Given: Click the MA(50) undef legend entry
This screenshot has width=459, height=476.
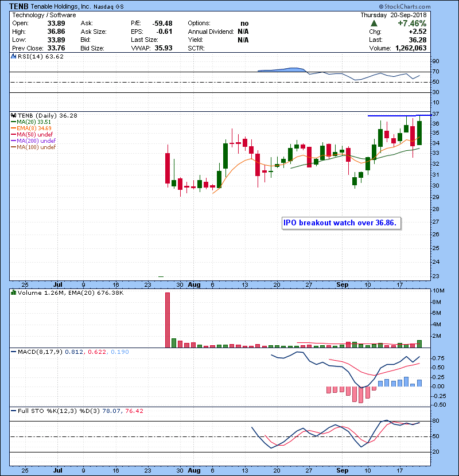Looking at the screenshot, I should tap(32, 134).
